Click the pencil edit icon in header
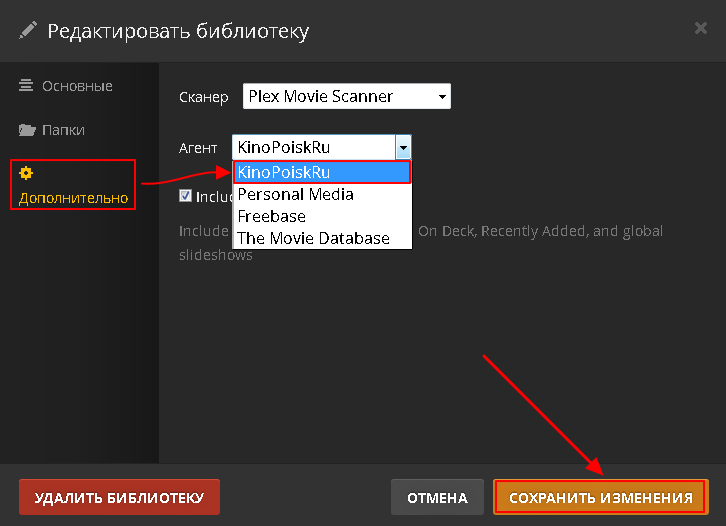 [28, 31]
